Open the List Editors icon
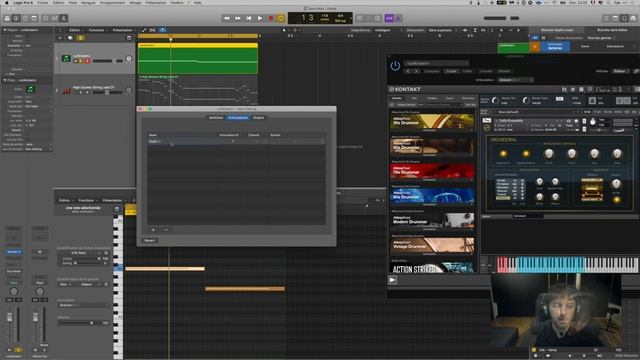 (606, 18)
